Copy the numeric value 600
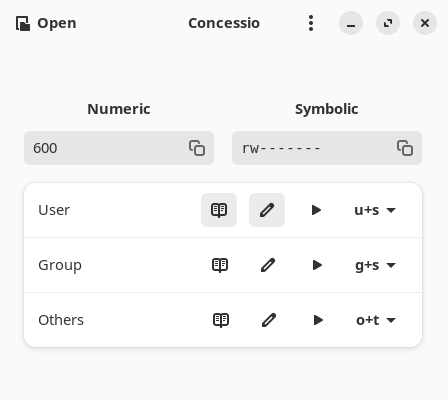Screen dimensions: 448x400 (x=197, y=148)
